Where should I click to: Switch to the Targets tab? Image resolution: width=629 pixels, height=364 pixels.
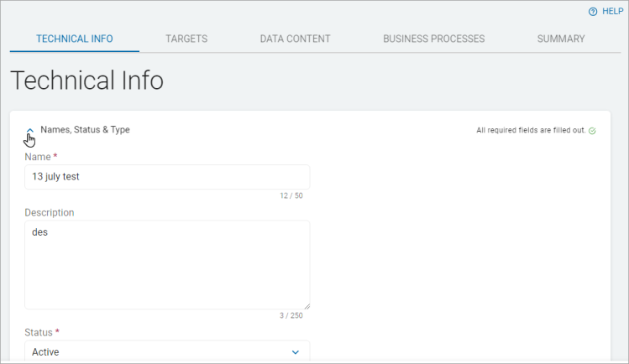[x=186, y=39]
